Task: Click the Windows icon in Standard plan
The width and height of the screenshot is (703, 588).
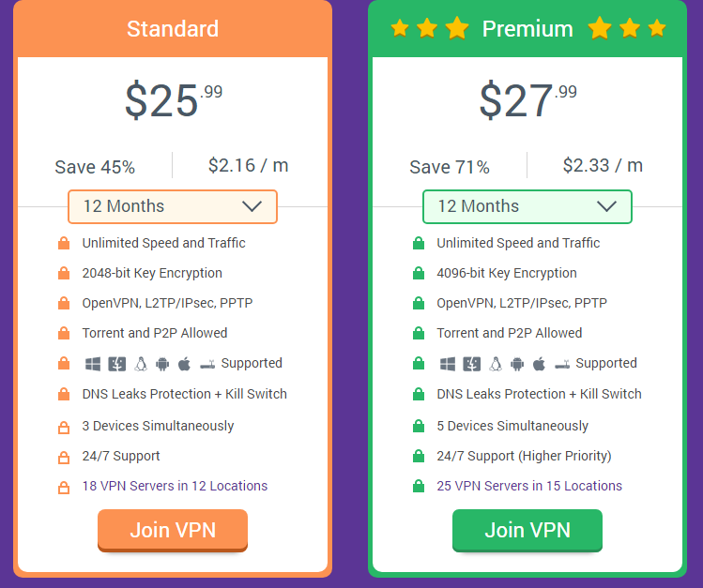Action: click(93, 364)
